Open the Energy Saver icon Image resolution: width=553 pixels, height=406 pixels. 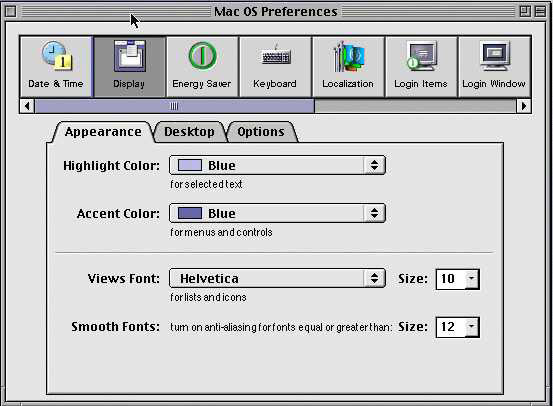point(202,66)
